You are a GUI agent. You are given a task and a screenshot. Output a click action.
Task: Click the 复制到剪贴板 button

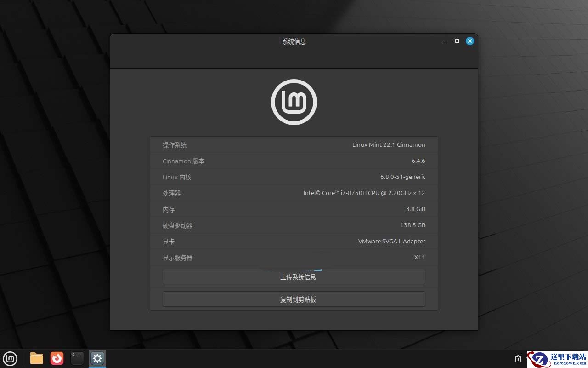[294, 299]
